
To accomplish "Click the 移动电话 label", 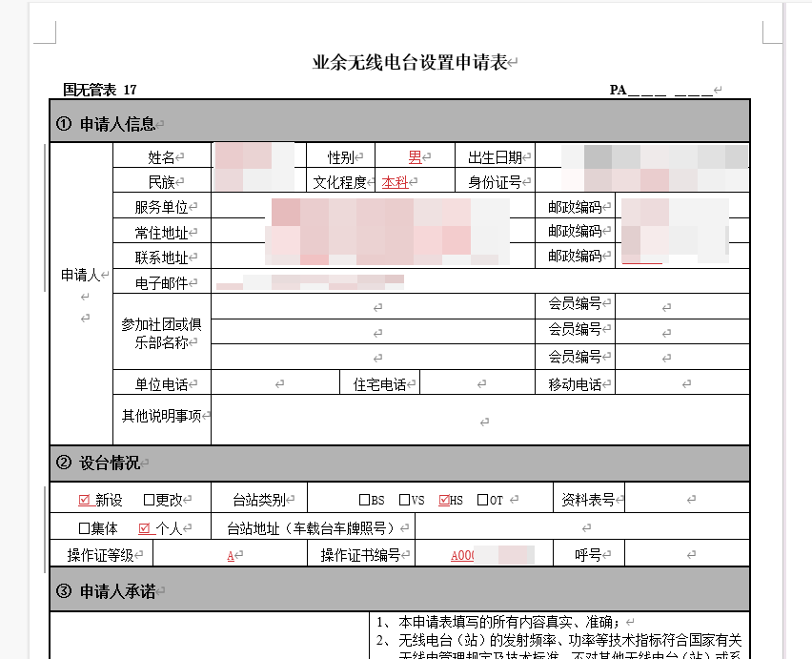I will click(x=575, y=384).
